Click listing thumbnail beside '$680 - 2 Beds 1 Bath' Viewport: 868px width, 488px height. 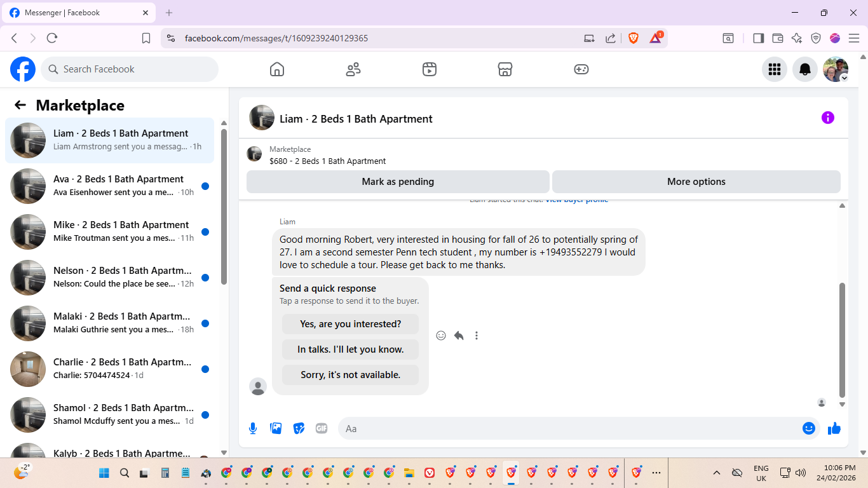(x=254, y=154)
